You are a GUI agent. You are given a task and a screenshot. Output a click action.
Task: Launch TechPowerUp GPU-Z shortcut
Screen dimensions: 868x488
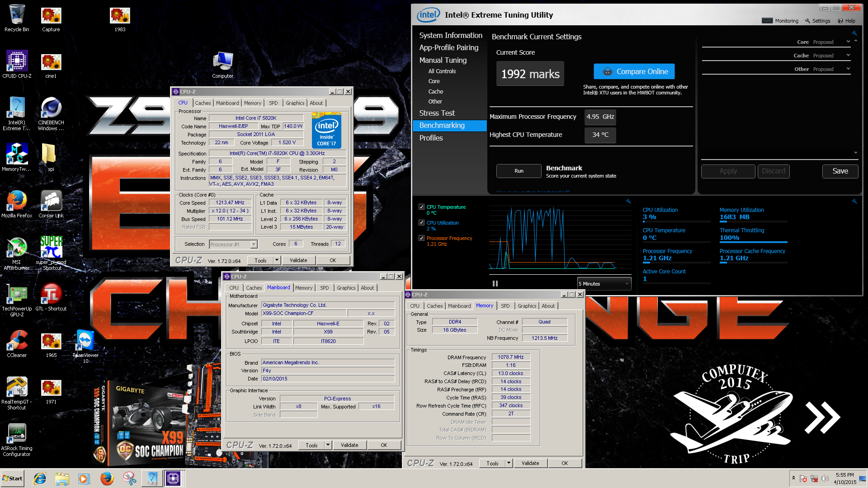pyautogui.click(x=17, y=300)
